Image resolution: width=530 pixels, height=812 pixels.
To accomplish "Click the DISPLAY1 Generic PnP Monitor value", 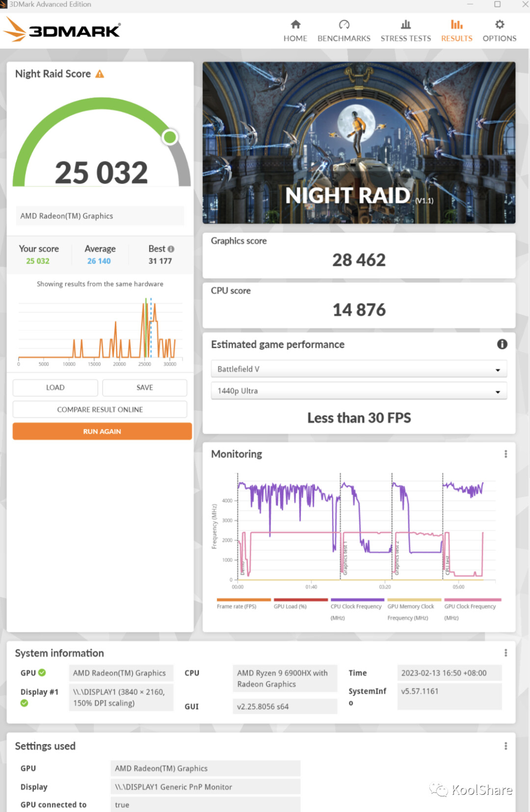I will click(206, 786).
